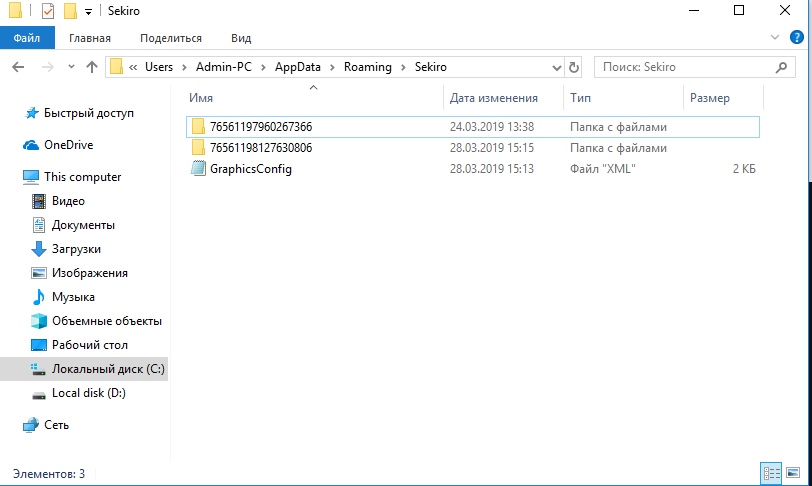The width and height of the screenshot is (812, 486).
Task: Open the recent locations dropdown arrow
Action: [x=71, y=67]
